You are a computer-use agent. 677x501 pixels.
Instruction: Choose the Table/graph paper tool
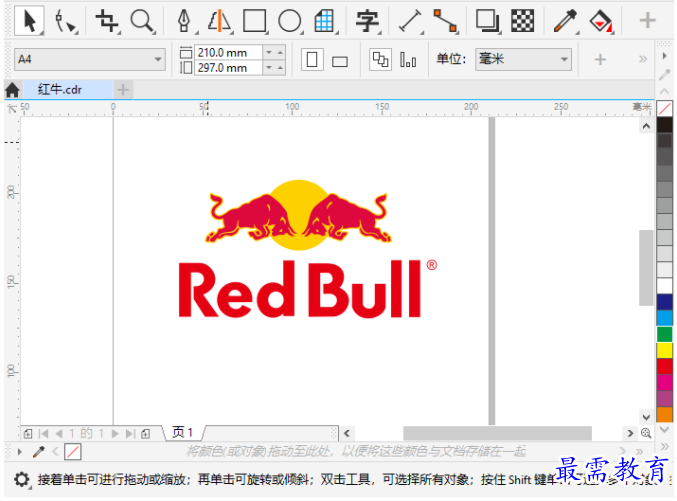click(x=324, y=21)
